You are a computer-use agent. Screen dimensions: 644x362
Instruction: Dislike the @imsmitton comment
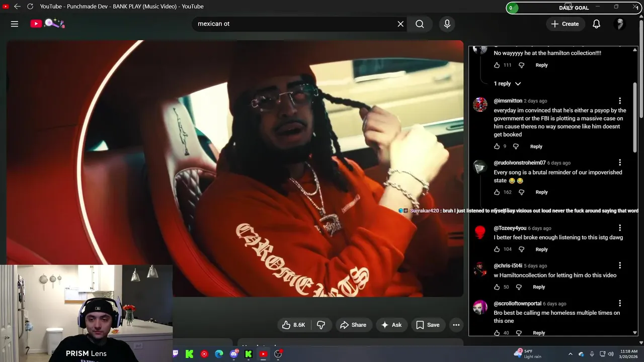pos(516,146)
